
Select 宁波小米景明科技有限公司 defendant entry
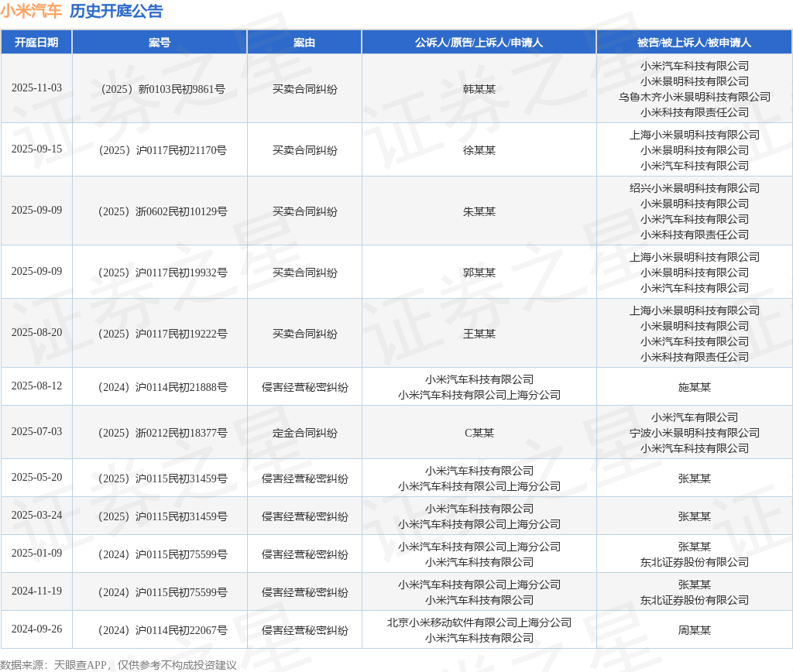coord(695,434)
